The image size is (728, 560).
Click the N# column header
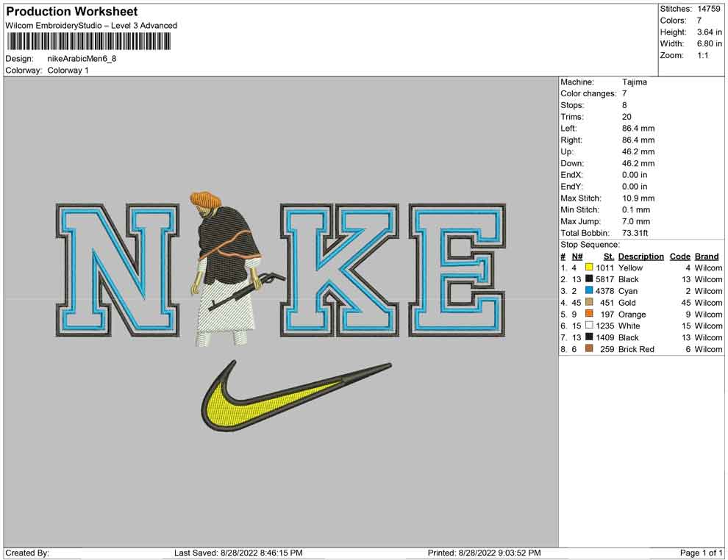577,256
